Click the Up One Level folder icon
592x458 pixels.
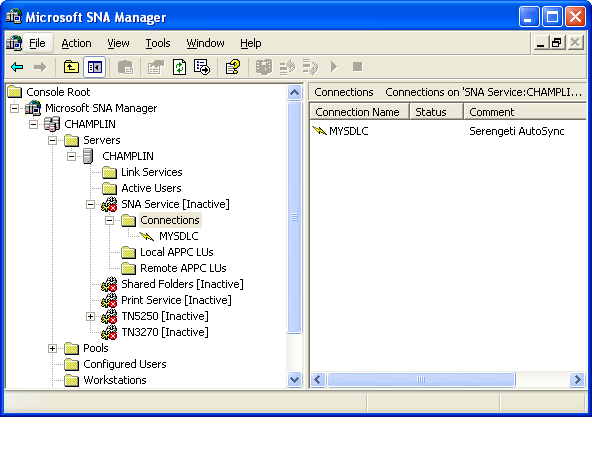tap(71, 67)
